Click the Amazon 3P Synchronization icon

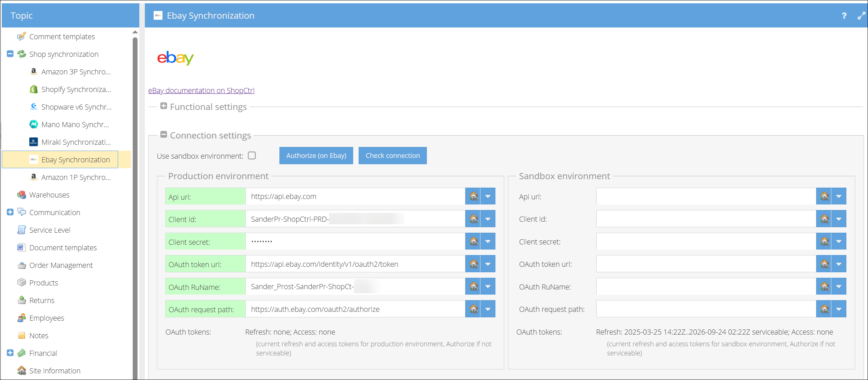click(x=34, y=71)
